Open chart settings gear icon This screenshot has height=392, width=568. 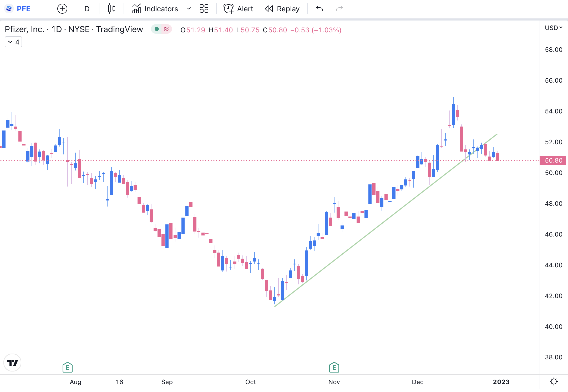coord(554,381)
